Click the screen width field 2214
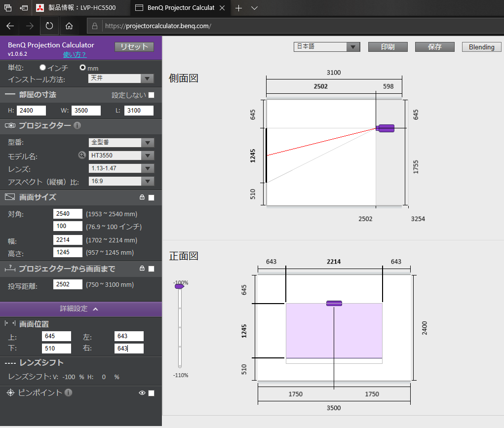This screenshot has height=428, width=504. [68, 240]
